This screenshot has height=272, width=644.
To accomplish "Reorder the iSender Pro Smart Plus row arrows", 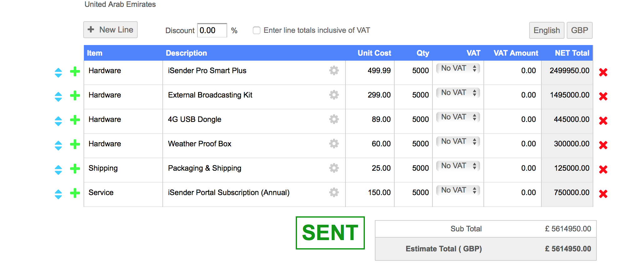I will [x=58, y=73].
